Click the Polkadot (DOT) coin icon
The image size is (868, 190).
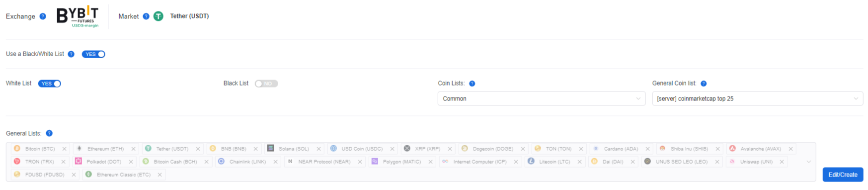pyautogui.click(x=78, y=161)
